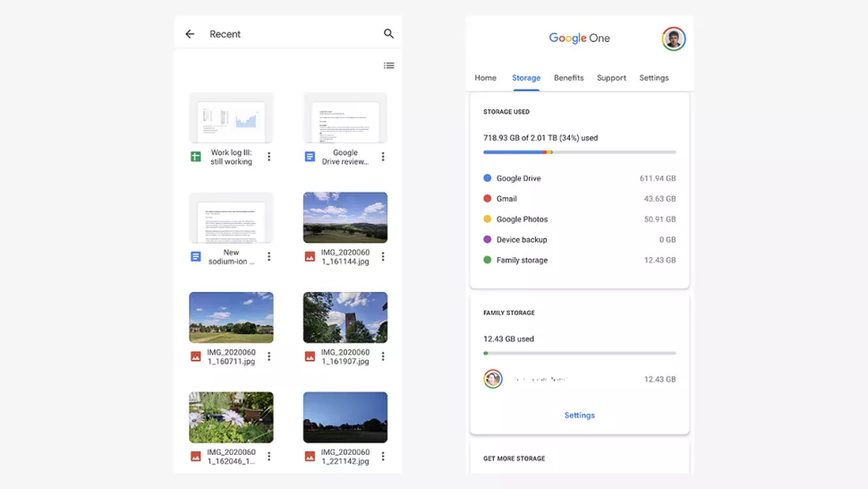This screenshot has height=489, width=868.
Task: Switch to the Home tab
Action: (x=486, y=78)
